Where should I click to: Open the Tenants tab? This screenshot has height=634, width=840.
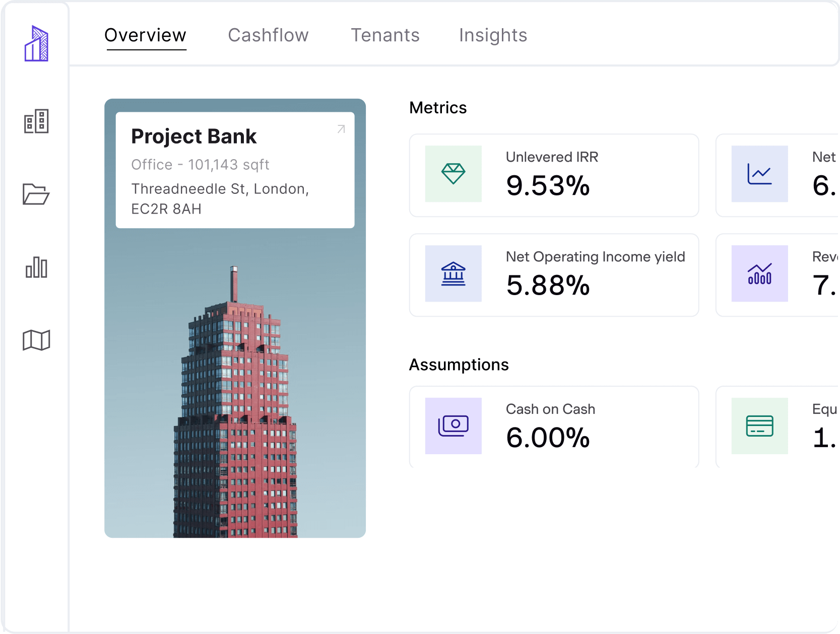[385, 35]
